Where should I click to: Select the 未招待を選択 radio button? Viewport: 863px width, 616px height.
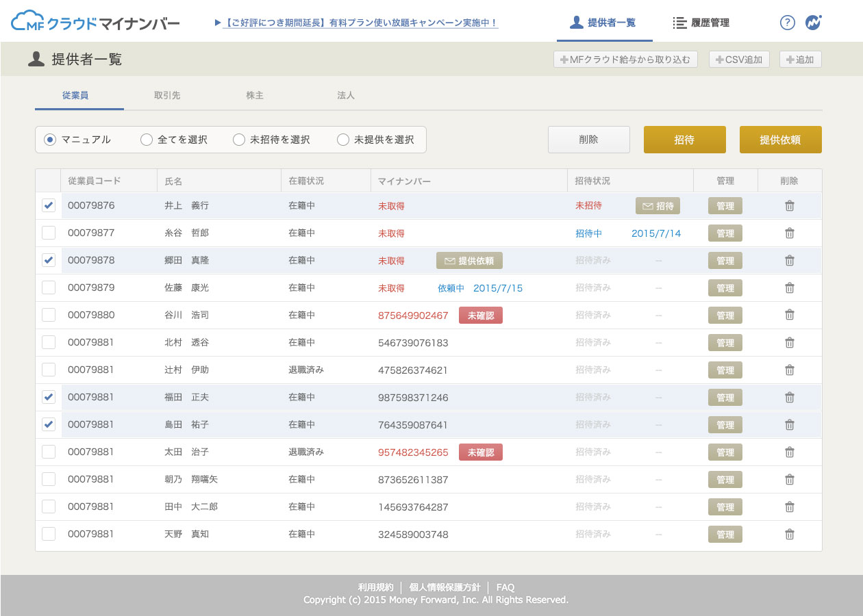[x=239, y=139]
